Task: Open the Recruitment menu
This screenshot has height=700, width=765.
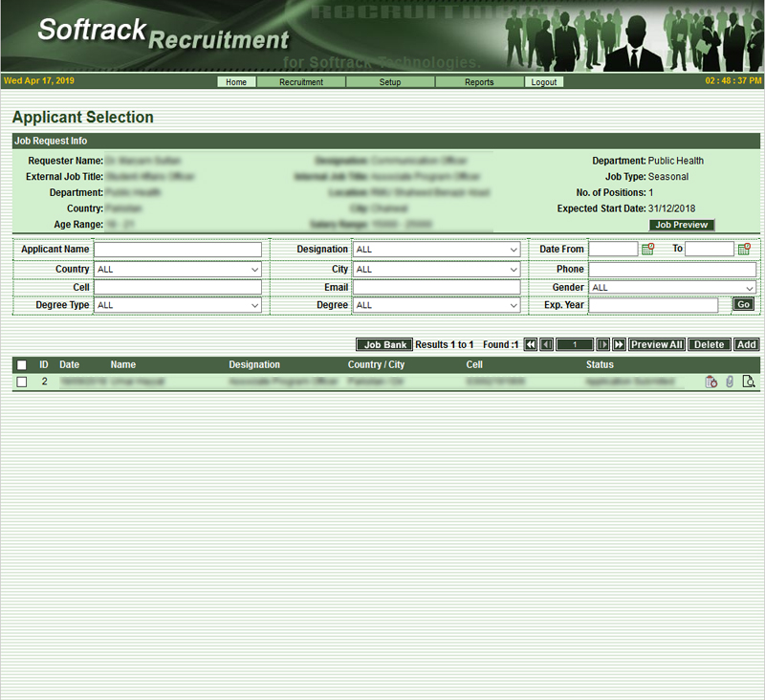Action: 301,82
